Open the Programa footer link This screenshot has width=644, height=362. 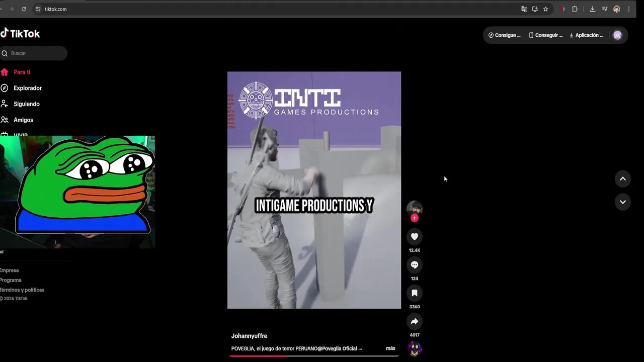[x=11, y=280]
